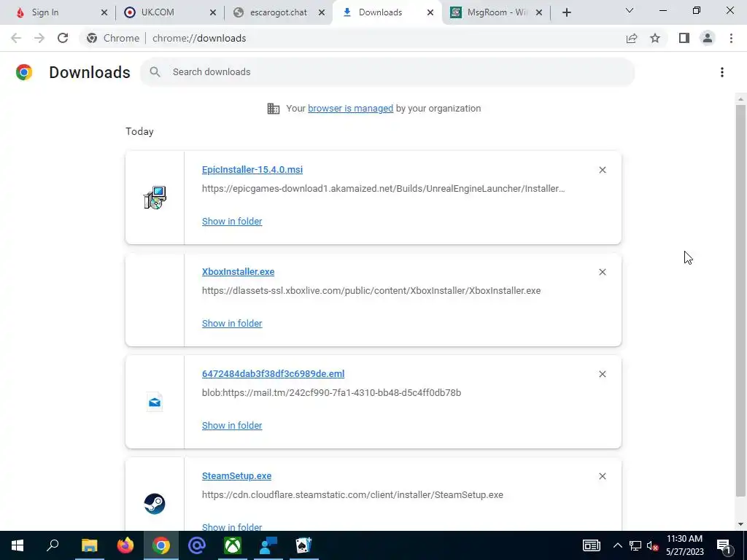Open the Windows Start menu

(18, 545)
